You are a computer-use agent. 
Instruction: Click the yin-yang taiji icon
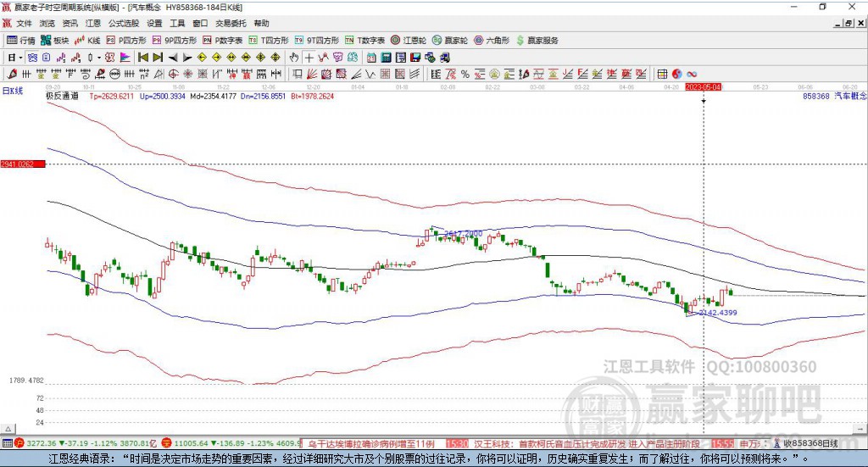(677, 74)
